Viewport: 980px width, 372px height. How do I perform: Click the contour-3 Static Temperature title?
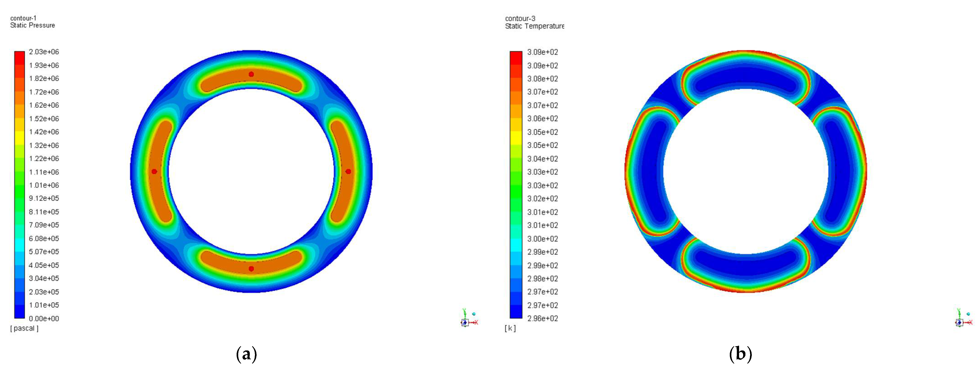(534, 22)
